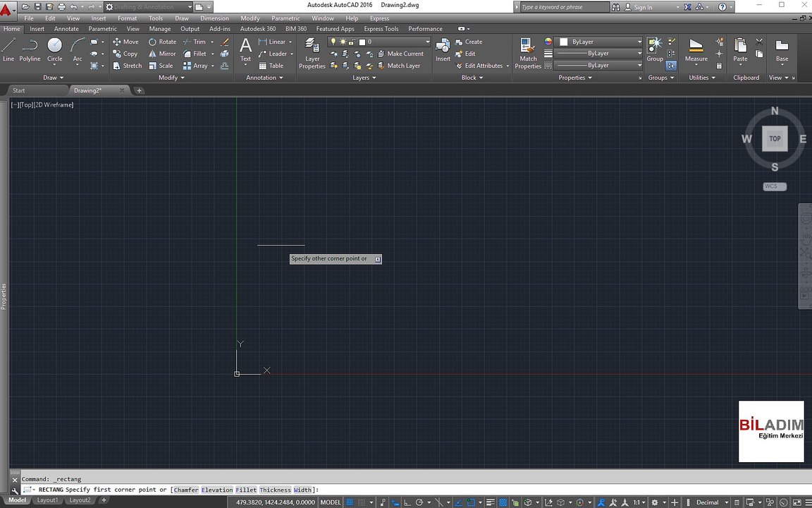This screenshot has height=508, width=812.
Task: Insert a Table annotation
Action: 271,66
